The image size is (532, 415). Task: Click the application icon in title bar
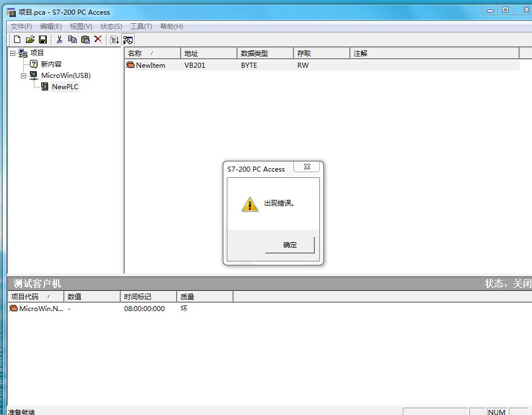pos(11,12)
